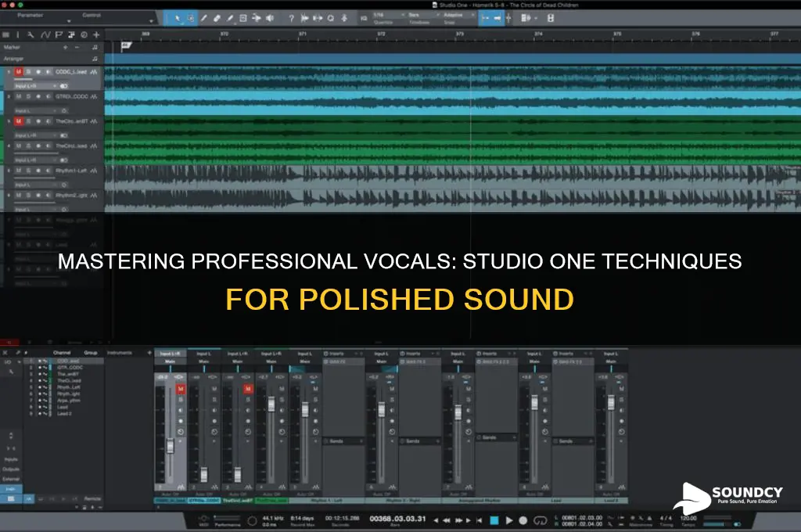This screenshot has width=801, height=532.
Task: Select the Rhyth_Left row in mixer channel list
Action: (64, 387)
